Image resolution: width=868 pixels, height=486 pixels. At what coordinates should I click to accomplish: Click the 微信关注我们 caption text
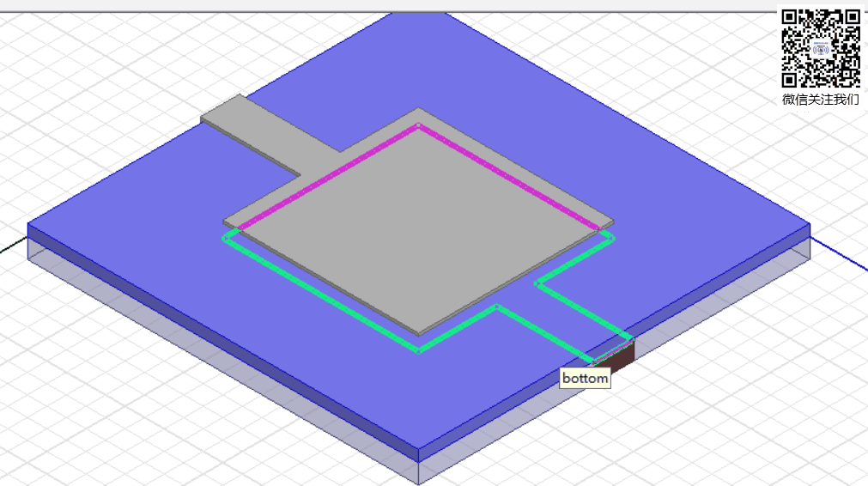821,100
